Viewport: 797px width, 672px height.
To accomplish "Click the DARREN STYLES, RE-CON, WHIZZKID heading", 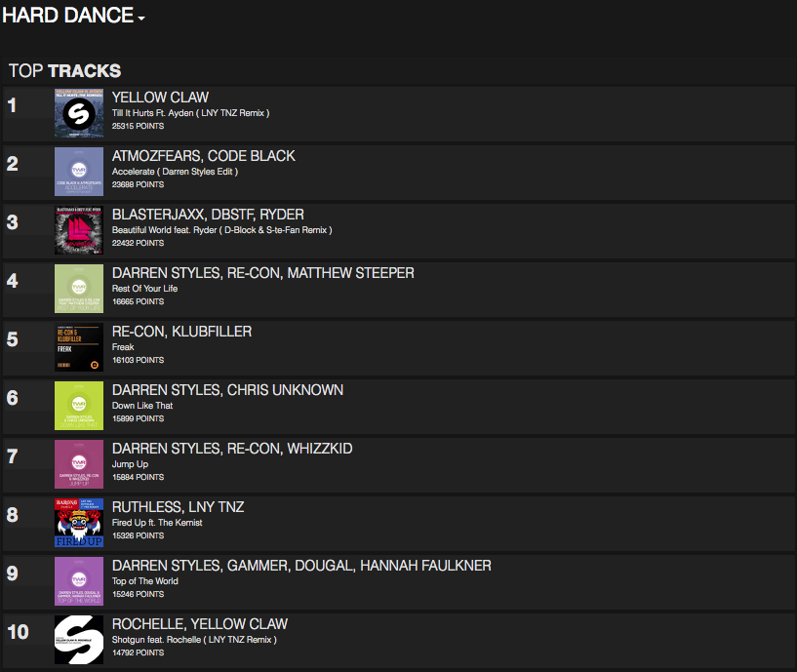I will [x=232, y=449].
